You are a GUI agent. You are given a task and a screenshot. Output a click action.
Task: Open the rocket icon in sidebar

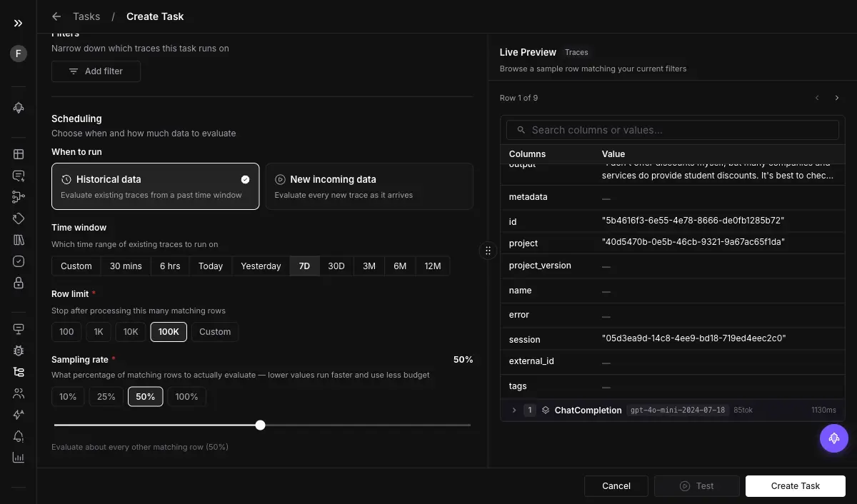click(19, 108)
